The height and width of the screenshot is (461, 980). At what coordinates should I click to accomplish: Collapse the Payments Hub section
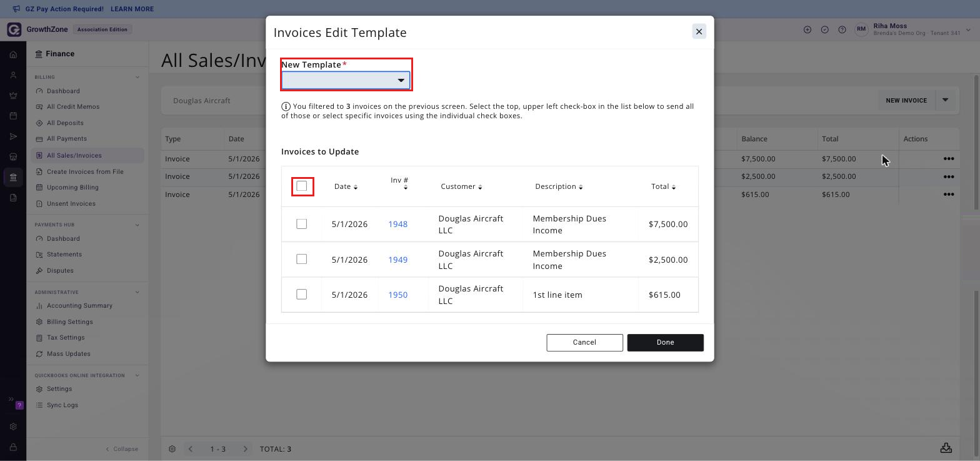(x=137, y=225)
